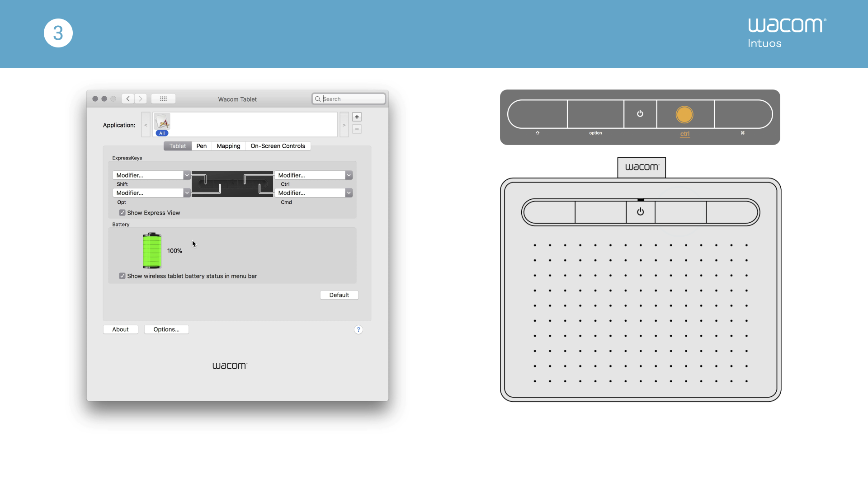Open the Options dialog
Viewport: 868px width, 488px height.
pos(166,329)
